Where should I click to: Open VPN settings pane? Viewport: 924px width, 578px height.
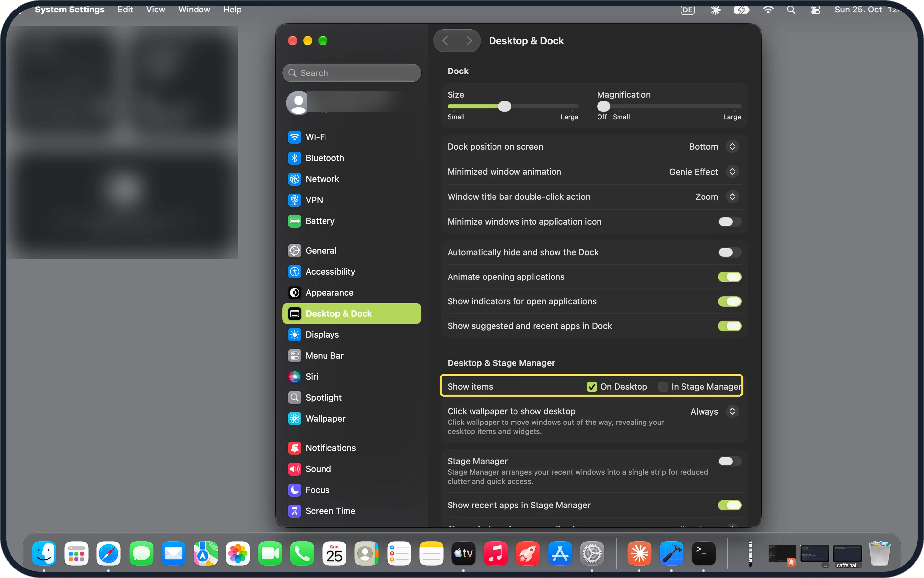[351, 200]
